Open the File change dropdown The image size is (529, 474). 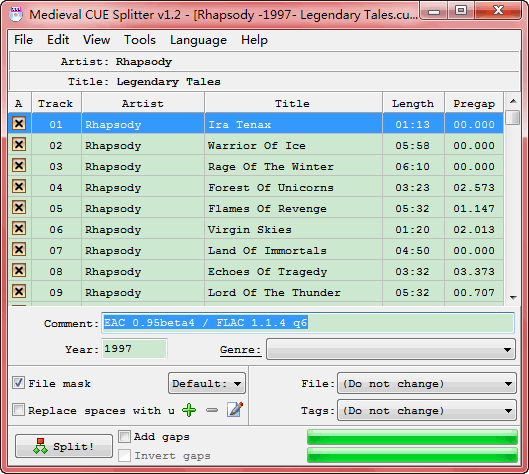(427, 383)
